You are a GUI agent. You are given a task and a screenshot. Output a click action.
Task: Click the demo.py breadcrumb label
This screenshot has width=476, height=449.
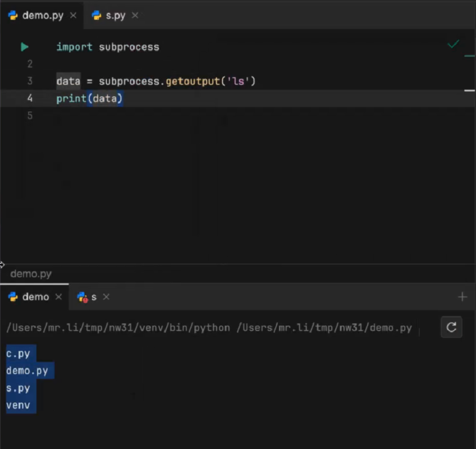(31, 274)
